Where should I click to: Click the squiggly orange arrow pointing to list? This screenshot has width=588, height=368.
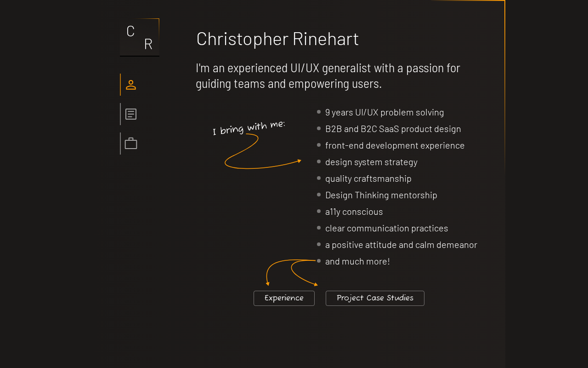pyautogui.click(x=263, y=151)
